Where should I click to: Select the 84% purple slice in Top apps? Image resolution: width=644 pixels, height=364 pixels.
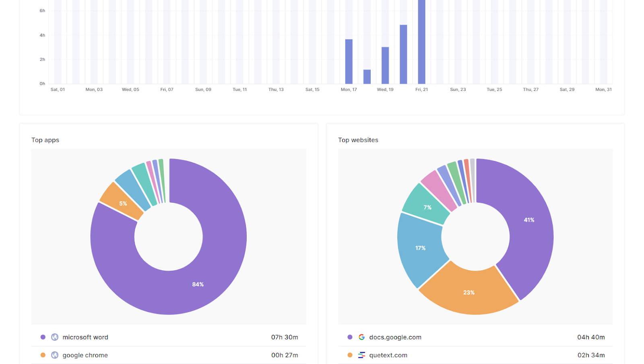pos(198,284)
